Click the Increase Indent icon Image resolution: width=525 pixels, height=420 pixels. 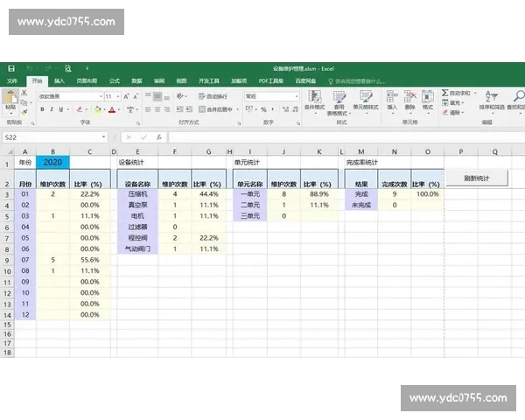[189, 109]
